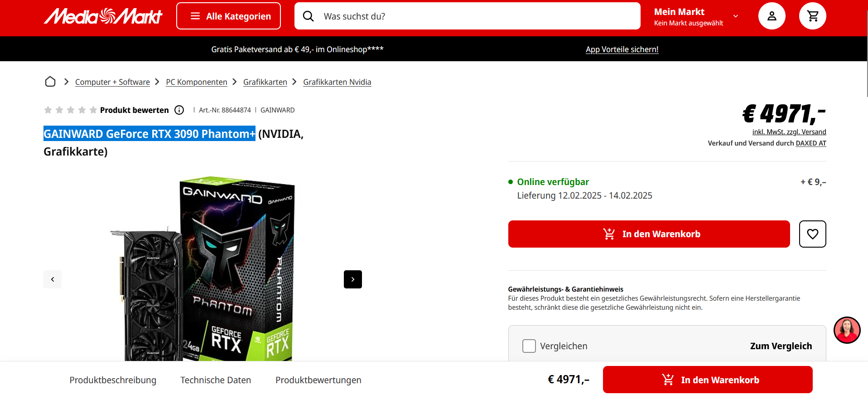
Task: Switch to Produktbeschreibung tab
Action: point(113,380)
